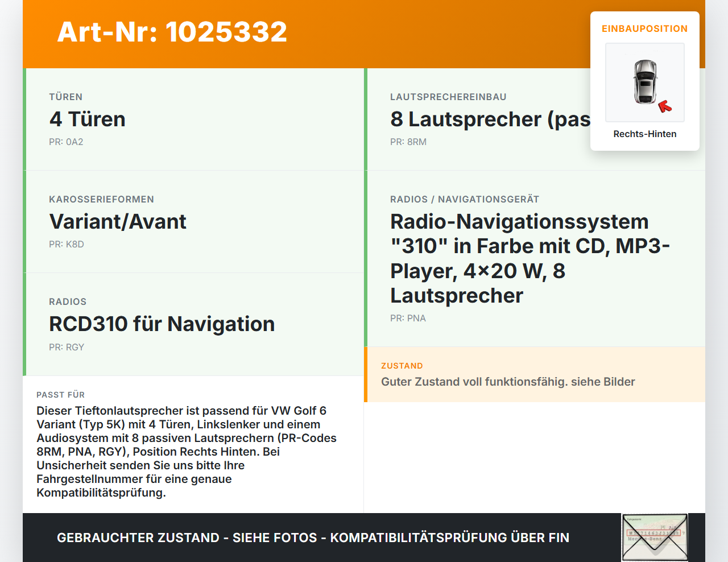Select Guter Zustand voll funktionsfähig text
728x562 pixels.
coord(508,382)
